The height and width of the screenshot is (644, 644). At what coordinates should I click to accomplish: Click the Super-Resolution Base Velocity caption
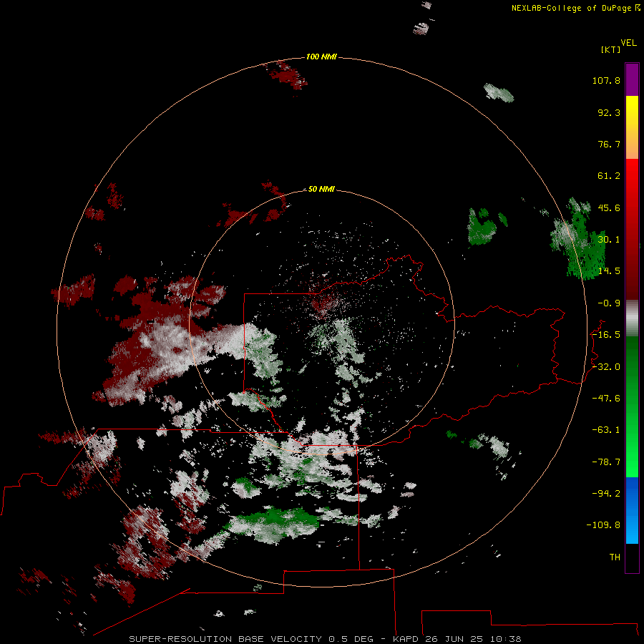click(325, 639)
